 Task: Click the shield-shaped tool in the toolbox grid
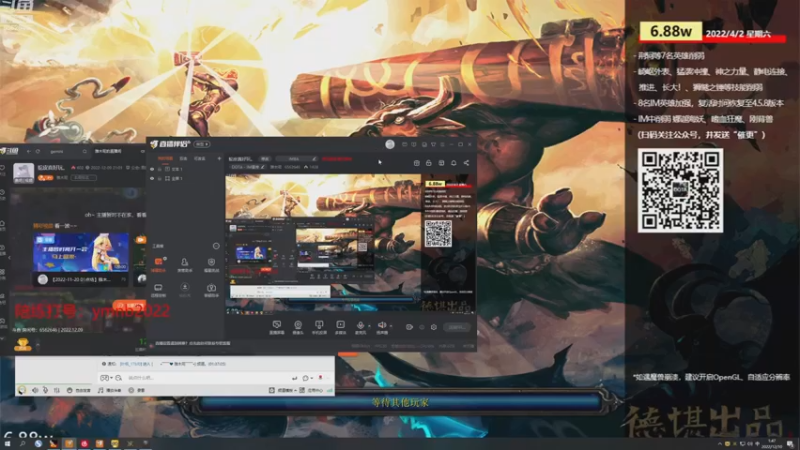tap(211, 262)
